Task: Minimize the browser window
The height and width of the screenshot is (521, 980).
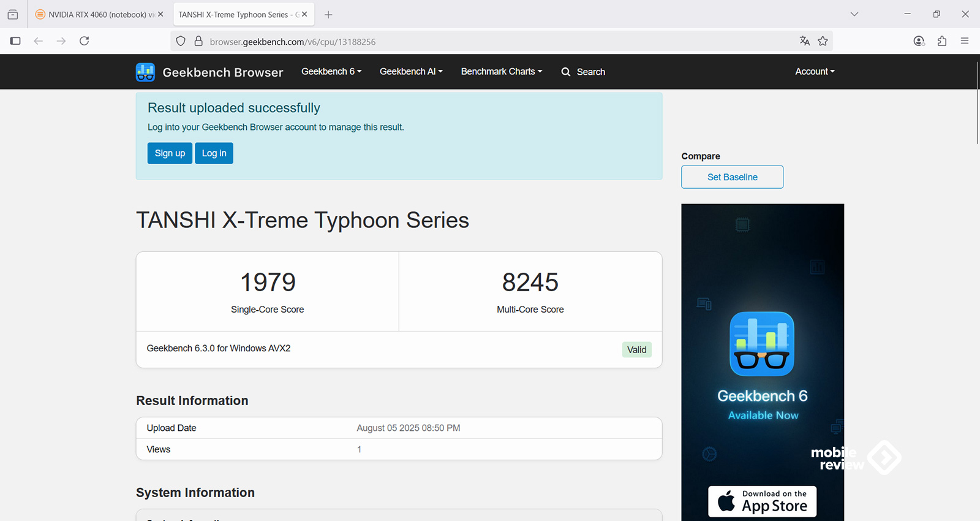Action: click(x=908, y=14)
